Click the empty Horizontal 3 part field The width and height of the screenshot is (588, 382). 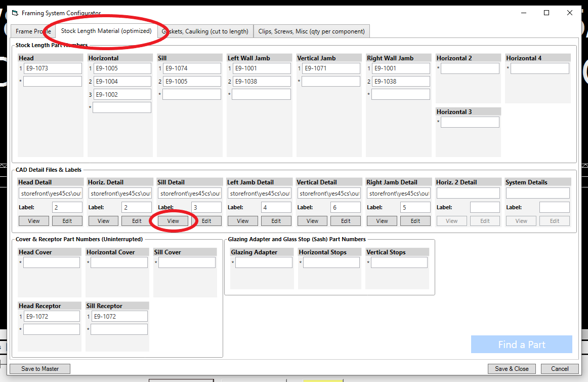click(x=470, y=122)
